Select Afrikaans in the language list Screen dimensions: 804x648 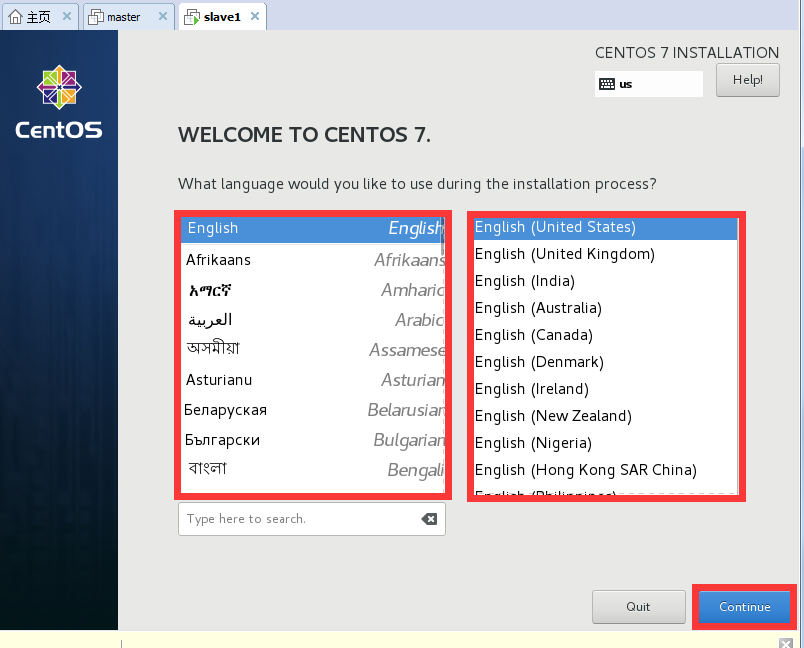point(312,260)
